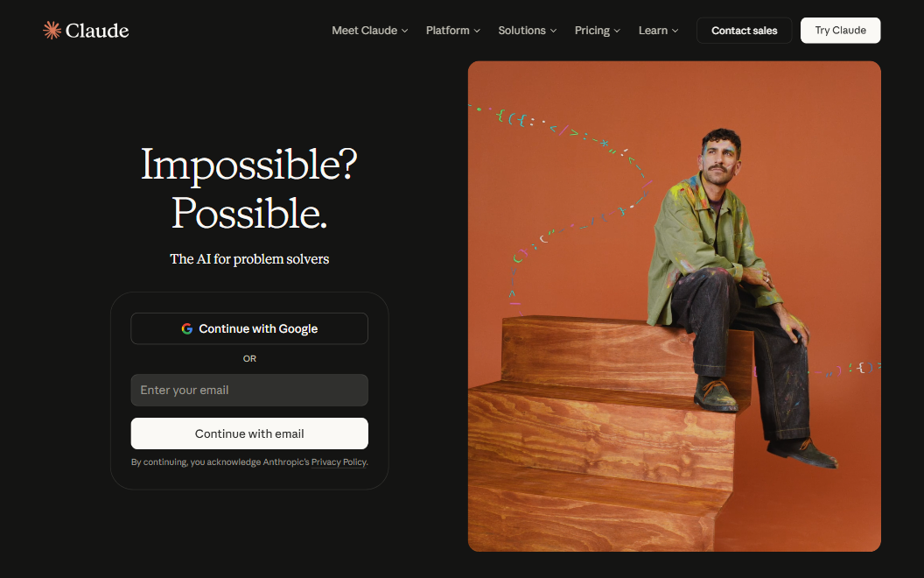Sign in using Continue with Google
This screenshot has height=578, width=924.
tap(249, 328)
